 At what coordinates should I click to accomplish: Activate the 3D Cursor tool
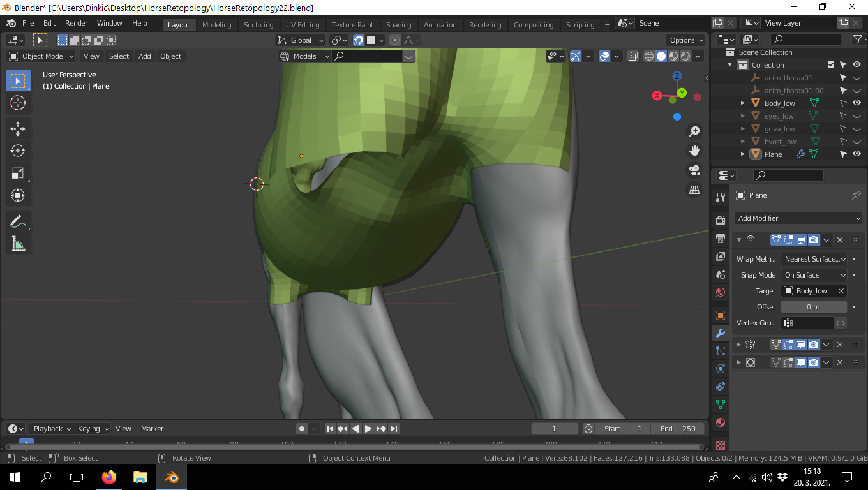click(x=18, y=103)
